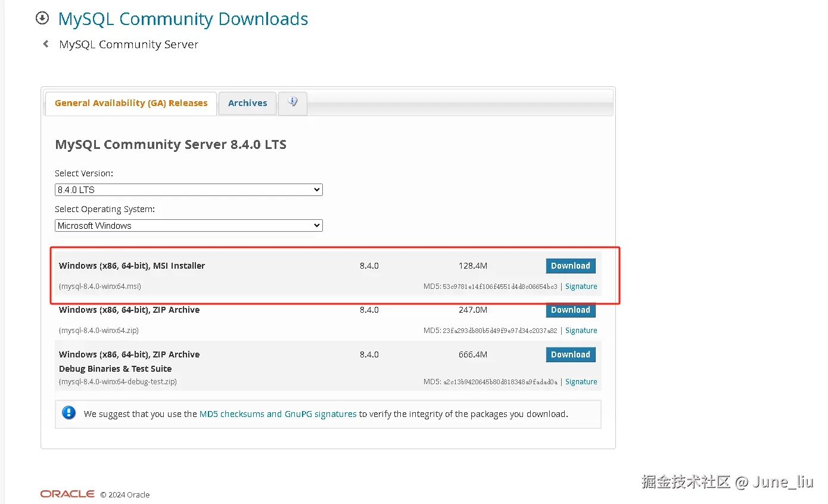Click the back chevron beside MySQL Community Server
Screen dimensions: 828x504
pyautogui.click(x=46, y=44)
